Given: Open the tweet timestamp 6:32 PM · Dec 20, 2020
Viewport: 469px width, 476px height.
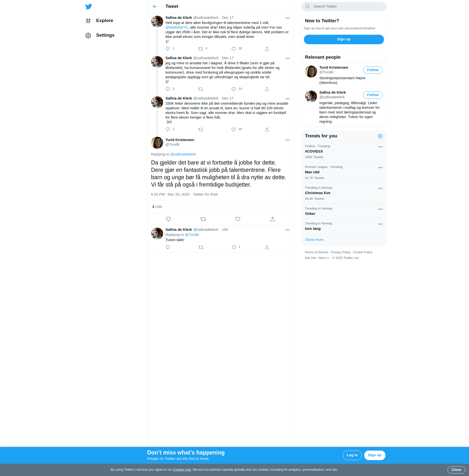Looking at the screenshot, I should click(x=170, y=194).
